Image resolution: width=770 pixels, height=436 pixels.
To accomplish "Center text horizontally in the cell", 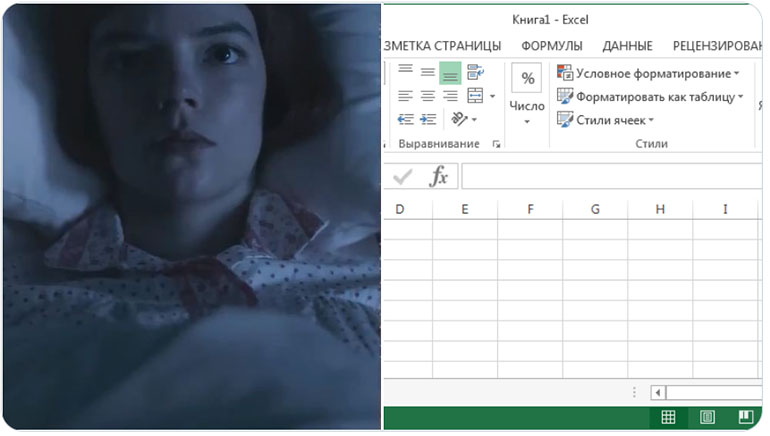I will pos(428,96).
